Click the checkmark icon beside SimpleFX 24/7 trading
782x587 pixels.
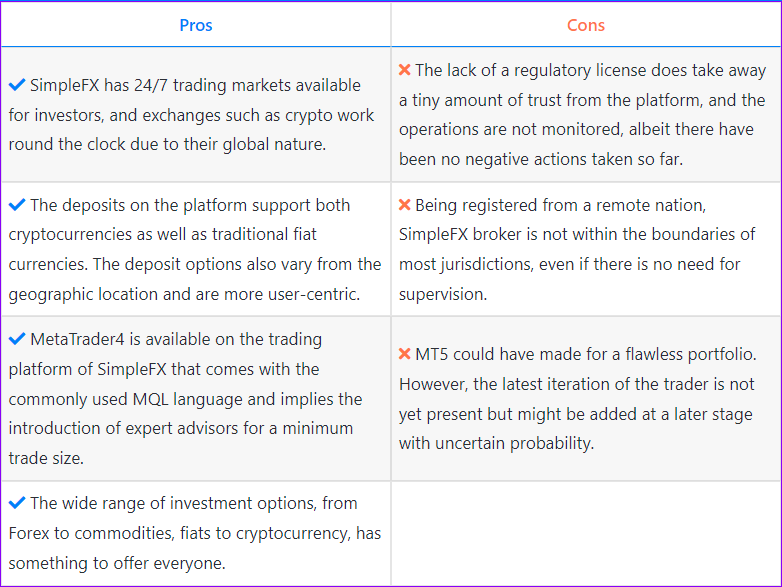pos(17,85)
